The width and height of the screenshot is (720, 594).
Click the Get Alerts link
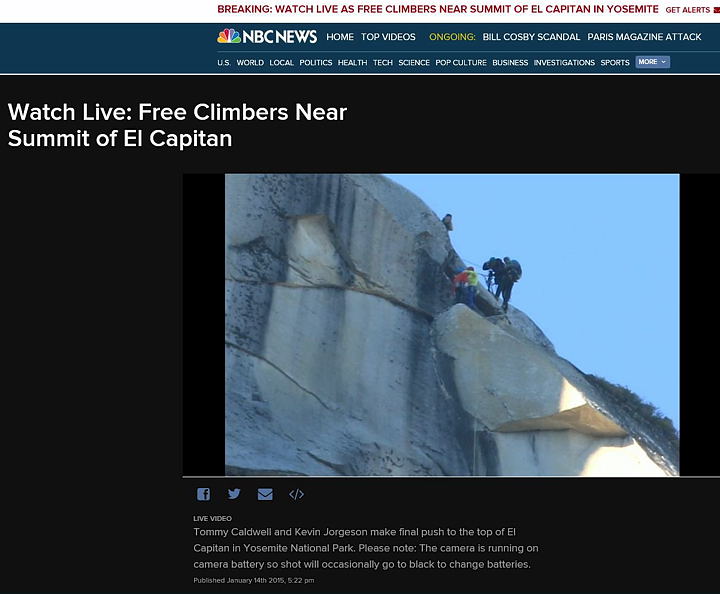click(687, 10)
